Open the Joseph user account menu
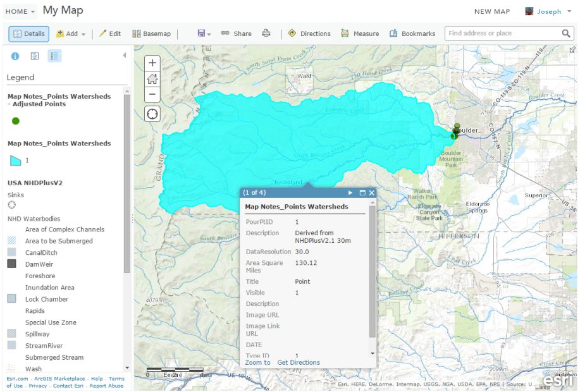Screen dimensions: 580x392 548,11
